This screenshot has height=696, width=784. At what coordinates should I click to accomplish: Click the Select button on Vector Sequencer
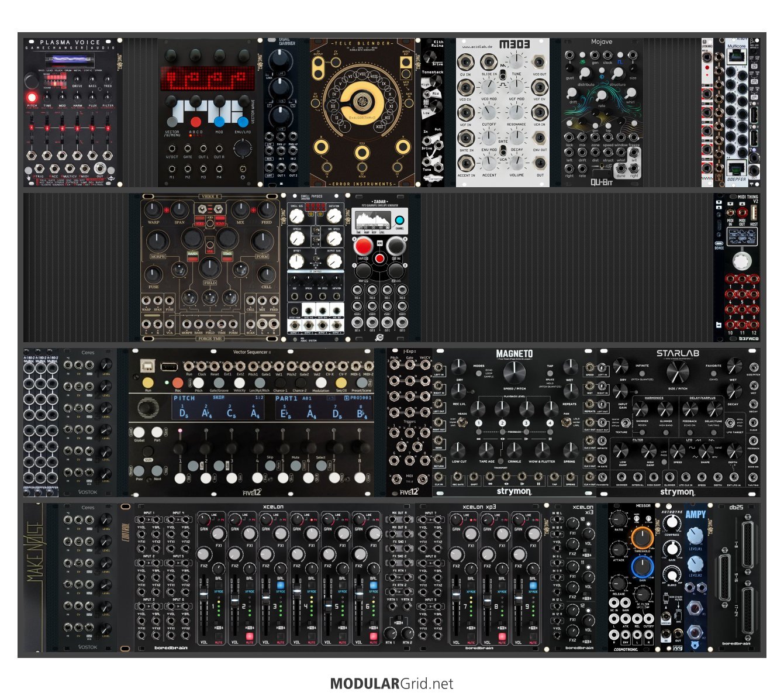(320, 466)
